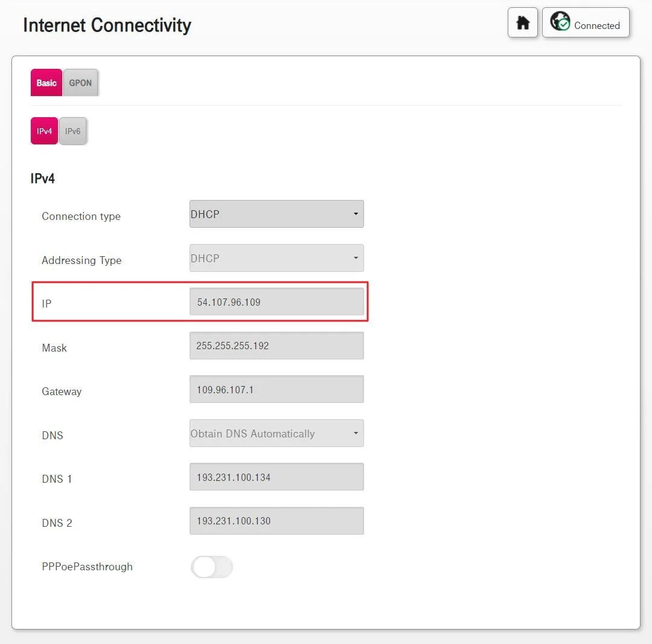Open the Connection type dropdown arrow

[357, 214]
